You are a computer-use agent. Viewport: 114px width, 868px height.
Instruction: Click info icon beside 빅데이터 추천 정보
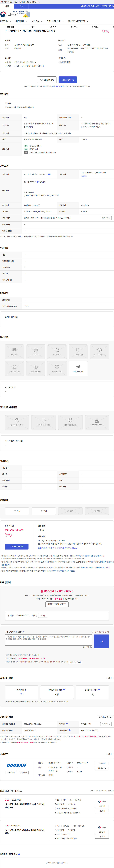click(19, 854)
